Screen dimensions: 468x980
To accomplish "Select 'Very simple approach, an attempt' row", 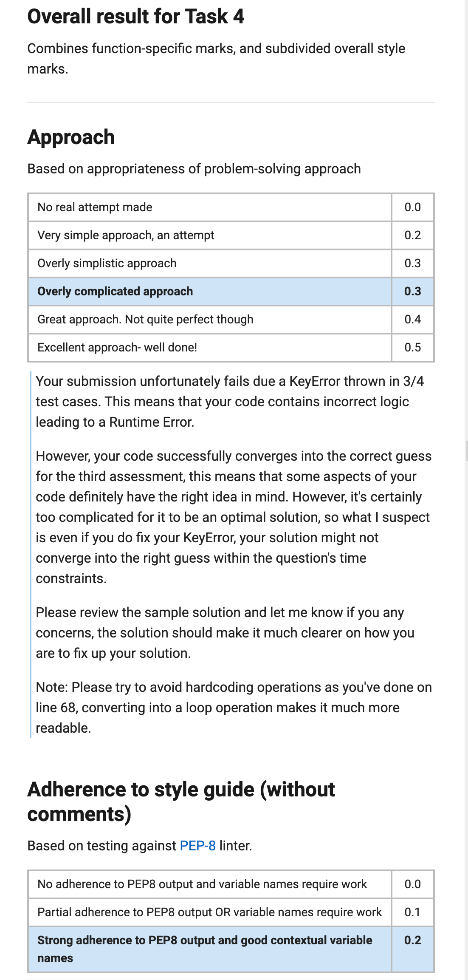I will [231, 235].
